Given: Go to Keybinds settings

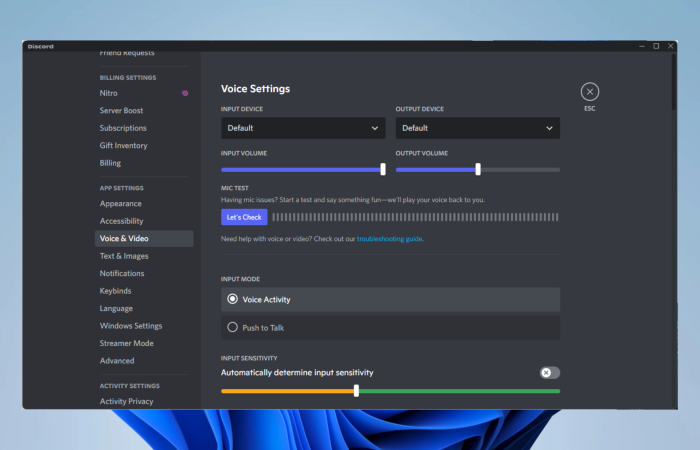Looking at the screenshot, I should coord(116,291).
